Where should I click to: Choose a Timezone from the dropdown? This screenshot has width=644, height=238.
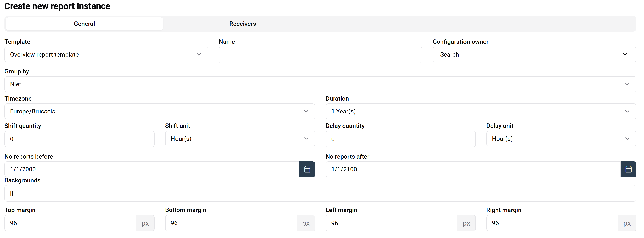coord(160,112)
